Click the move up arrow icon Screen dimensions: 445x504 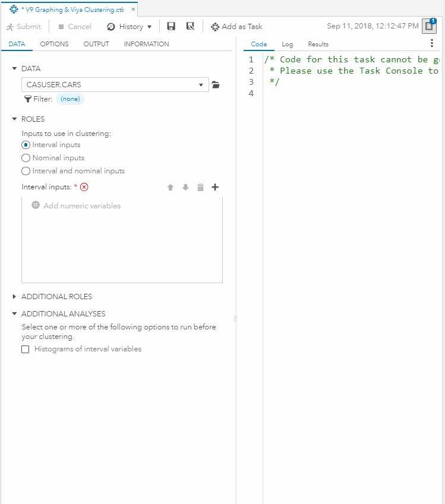[171, 188]
